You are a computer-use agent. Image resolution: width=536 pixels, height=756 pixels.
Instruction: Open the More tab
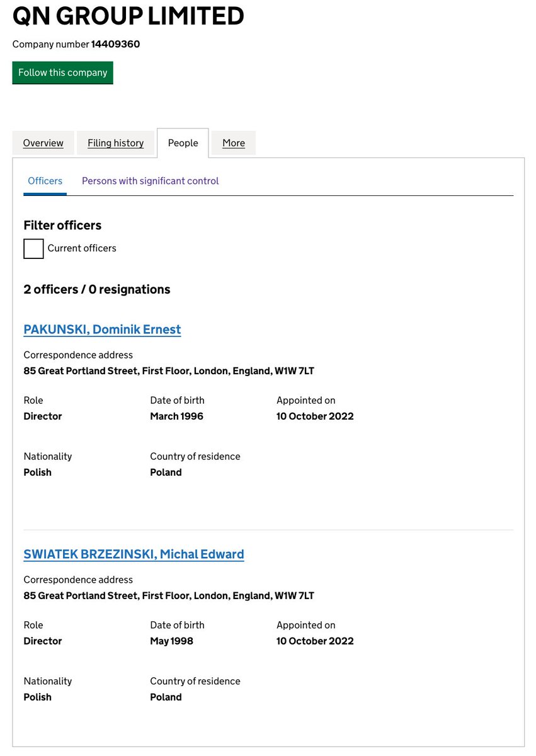point(233,143)
